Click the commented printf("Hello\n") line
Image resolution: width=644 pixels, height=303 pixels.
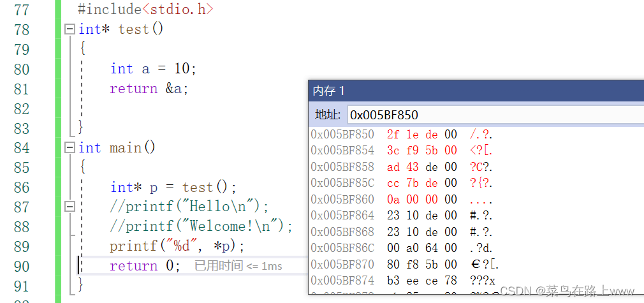pos(189,207)
